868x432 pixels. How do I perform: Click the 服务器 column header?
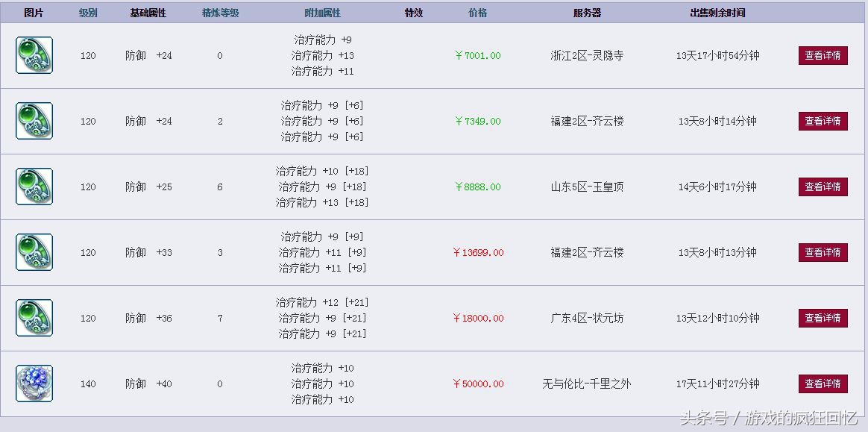(587, 13)
